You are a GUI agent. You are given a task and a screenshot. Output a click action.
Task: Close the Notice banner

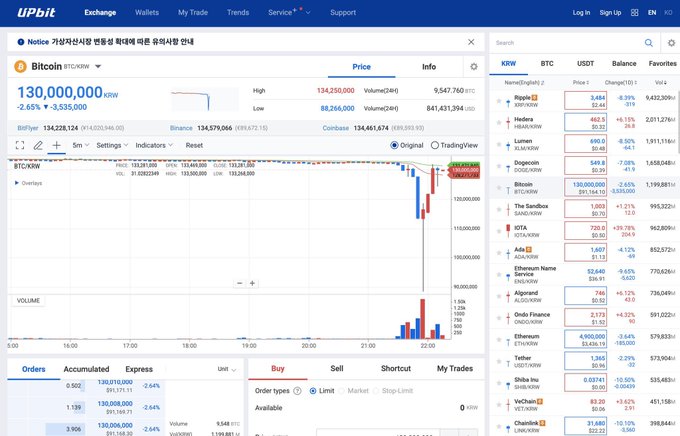coord(471,42)
